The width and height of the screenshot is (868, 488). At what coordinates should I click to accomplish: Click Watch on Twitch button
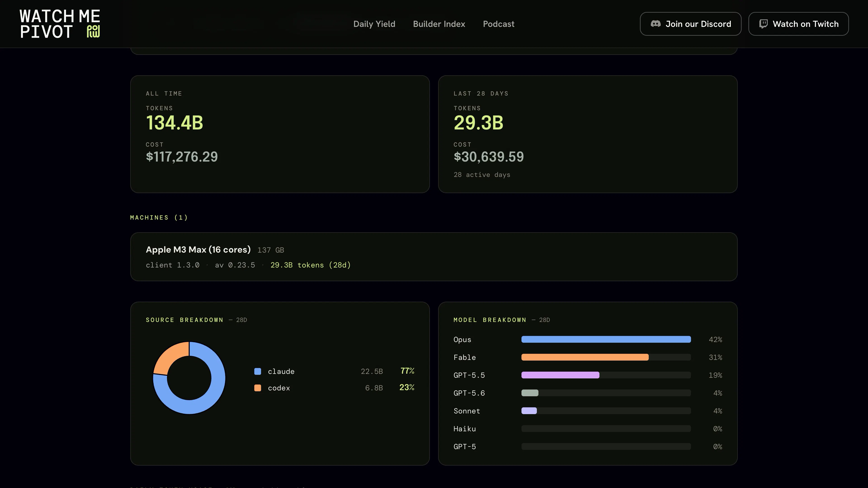[798, 24]
